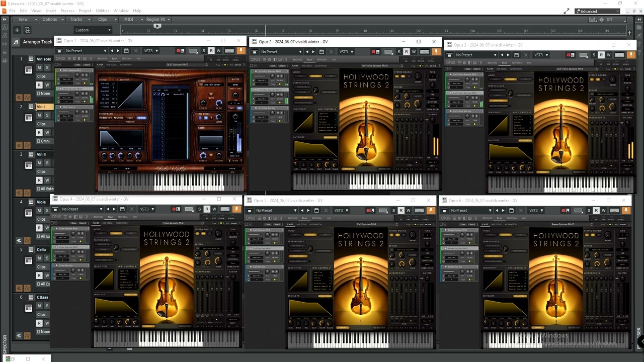The image size is (644, 362).
Task: Click the instrument icon of Cello track
Action: point(31,249)
